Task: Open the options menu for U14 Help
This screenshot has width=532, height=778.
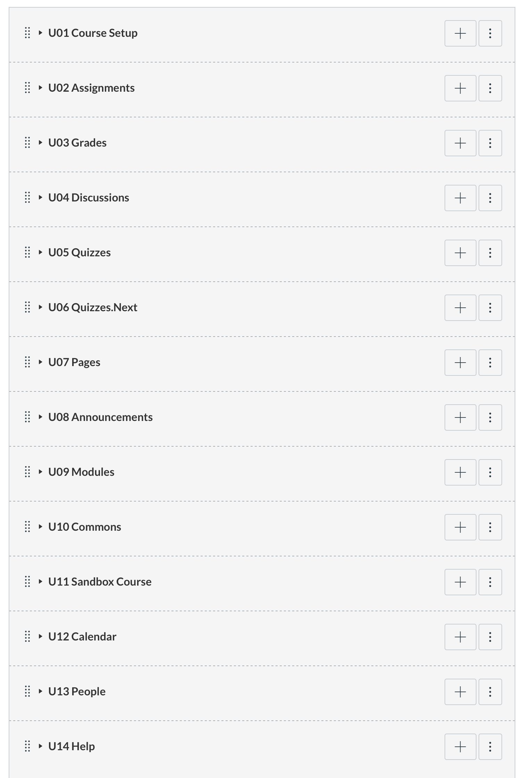Action: [490, 746]
